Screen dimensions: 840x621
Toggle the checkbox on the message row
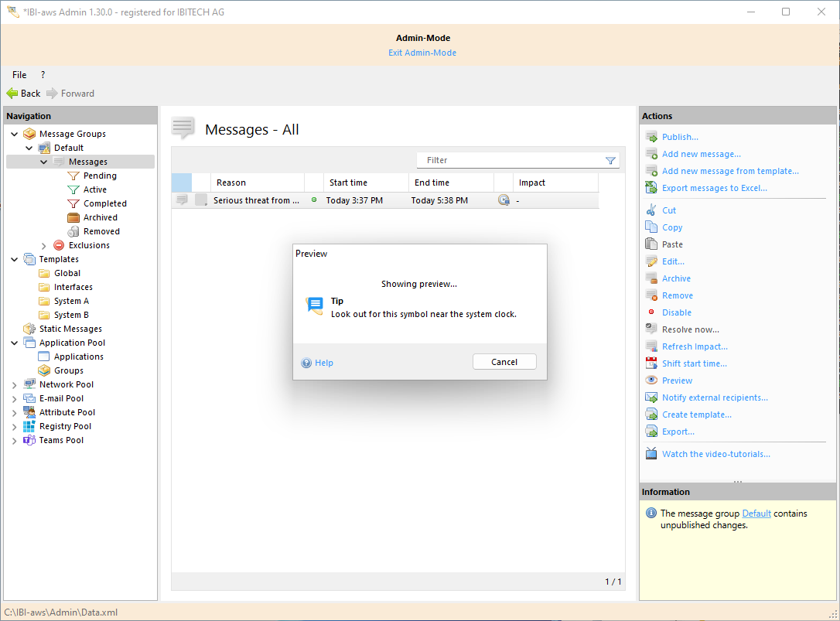click(201, 200)
